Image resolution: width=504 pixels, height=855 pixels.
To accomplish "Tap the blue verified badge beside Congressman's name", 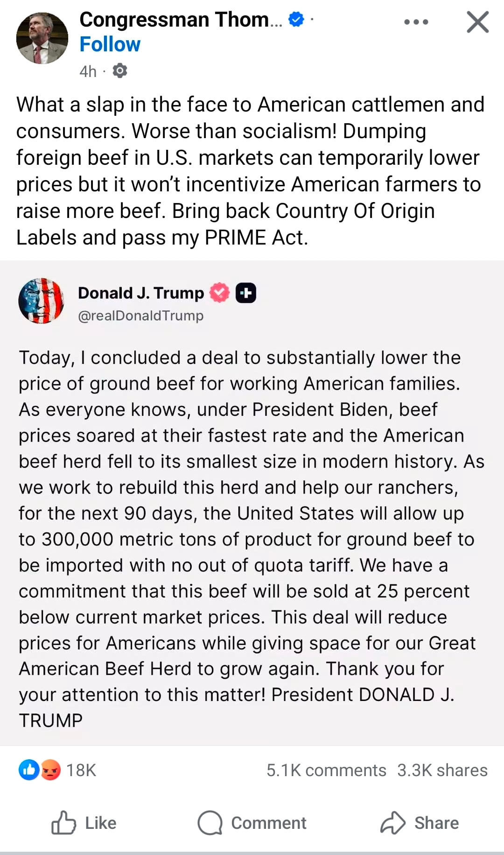I will pyautogui.click(x=296, y=20).
